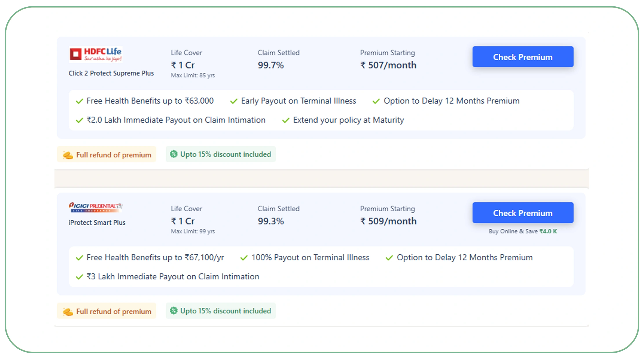Viewport: 644px width, 359px height.
Task: Click green discount badge icon under HDFC plan
Action: click(174, 154)
